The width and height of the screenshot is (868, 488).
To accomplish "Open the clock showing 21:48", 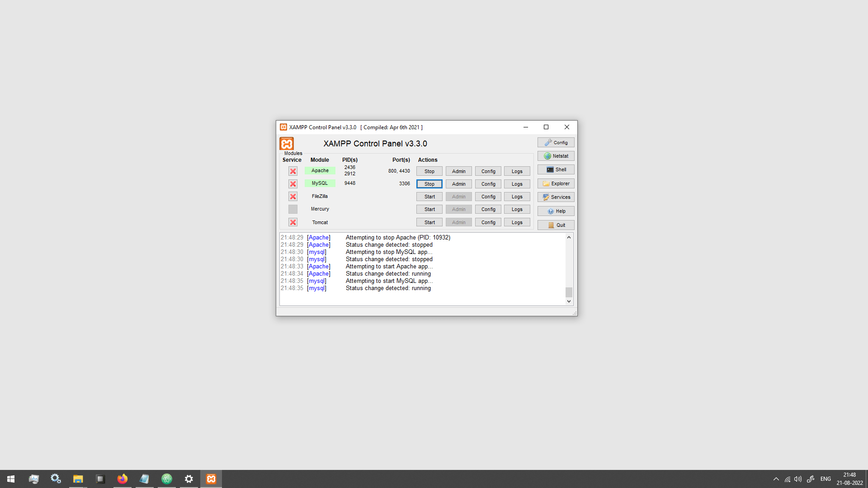I will click(x=849, y=479).
